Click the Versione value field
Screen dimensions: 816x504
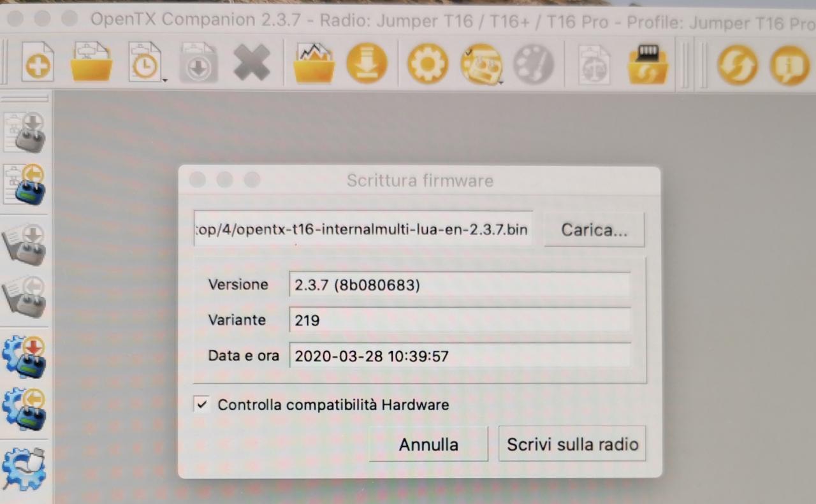click(459, 285)
